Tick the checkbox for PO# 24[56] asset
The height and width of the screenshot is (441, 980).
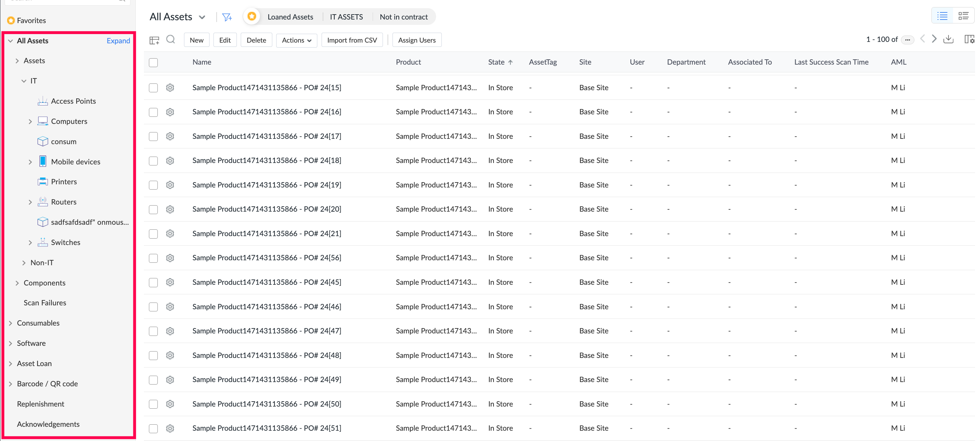(153, 258)
